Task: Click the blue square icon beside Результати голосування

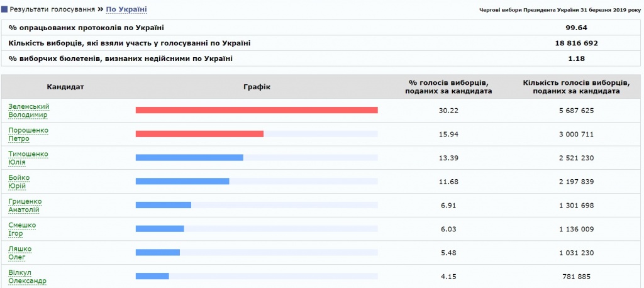Action: pyautogui.click(x=4, y=9)
